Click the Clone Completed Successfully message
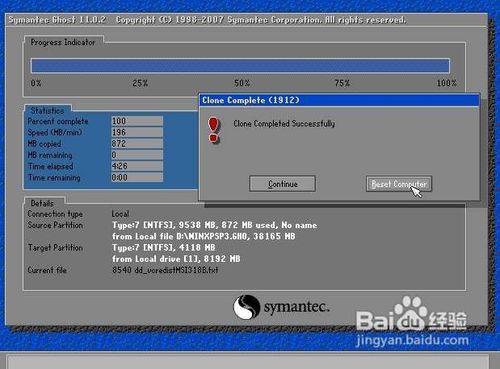This screenshot has height=369, width=500. pos(284,124)
